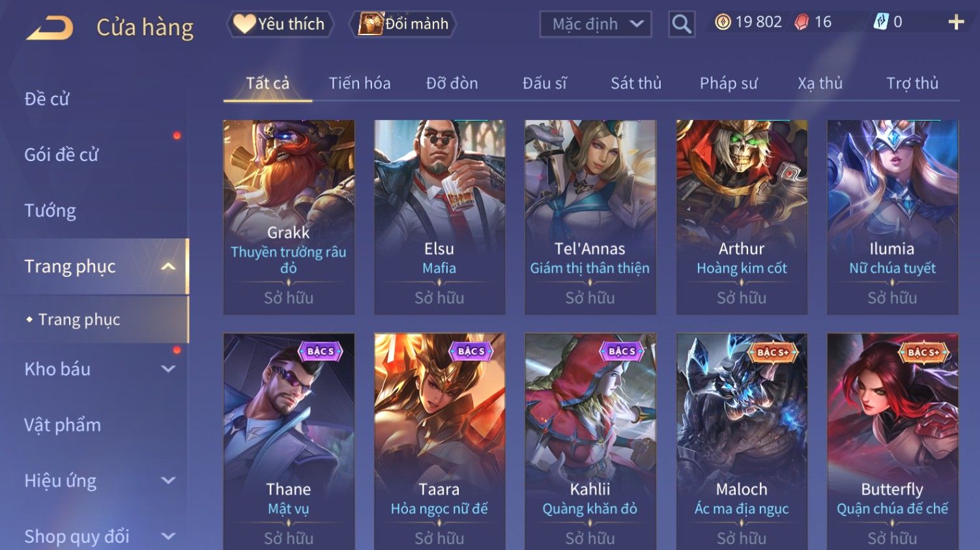This screenshot has width=980, height=550.
Task: Select the Sát thủ tab
Action: [x=636, y=83]
